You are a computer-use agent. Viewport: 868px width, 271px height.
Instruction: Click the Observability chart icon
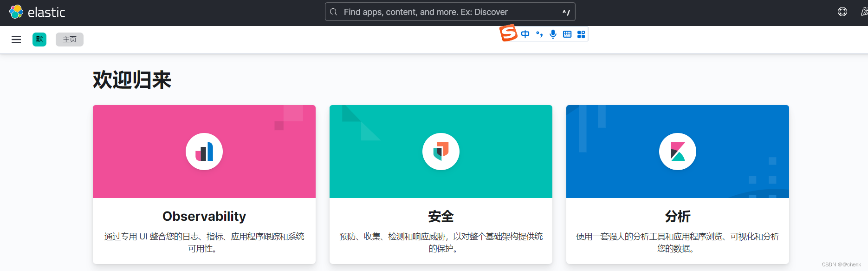click(x=204, y=152)
